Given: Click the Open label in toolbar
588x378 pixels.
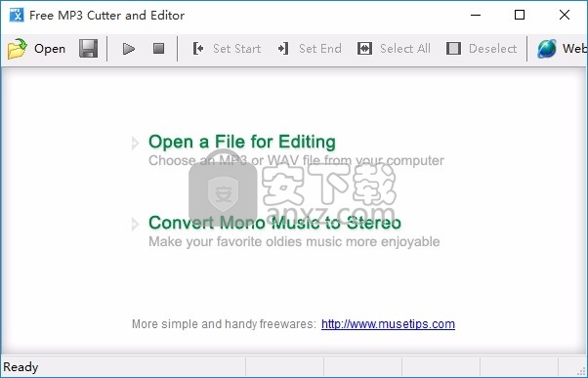Looking at the screenshot, I should click(x=50, y=49).
